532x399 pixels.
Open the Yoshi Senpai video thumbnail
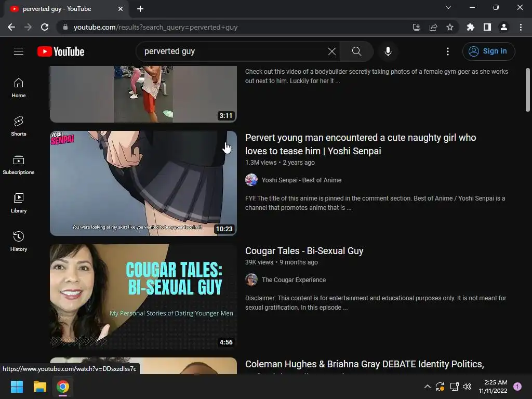[143, 183]
